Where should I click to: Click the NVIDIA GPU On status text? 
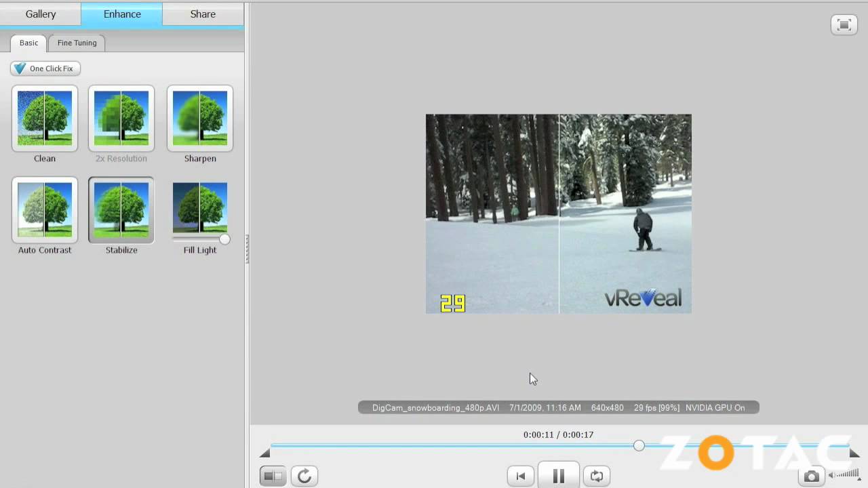715,408
